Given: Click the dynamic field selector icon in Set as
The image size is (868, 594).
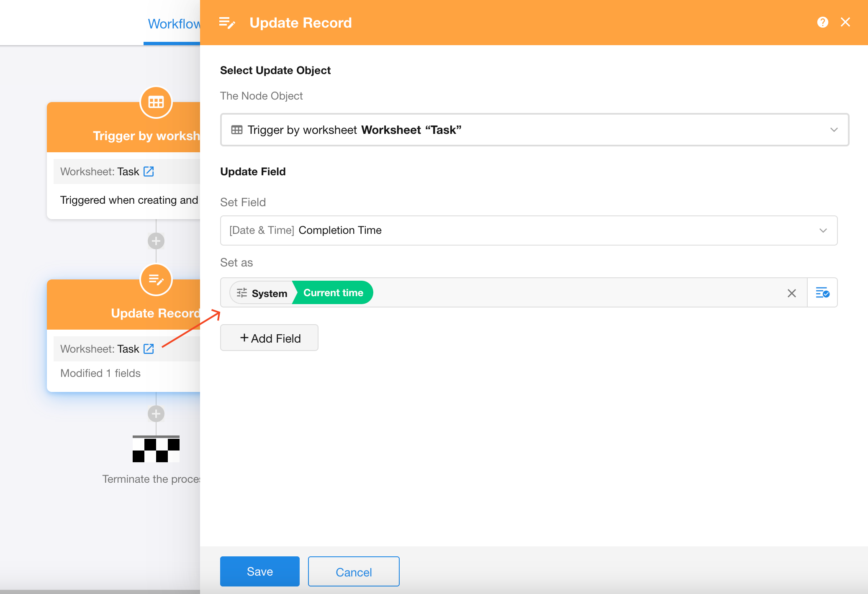Looking at the screenshot, I should (822, 293).
